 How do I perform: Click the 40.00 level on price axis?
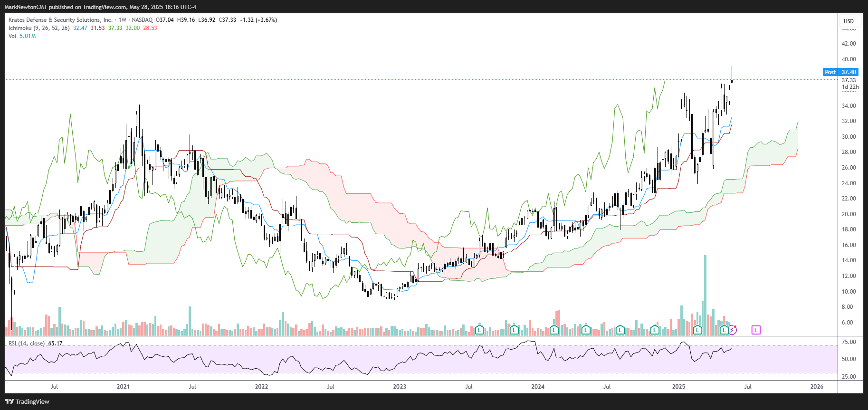849,59
